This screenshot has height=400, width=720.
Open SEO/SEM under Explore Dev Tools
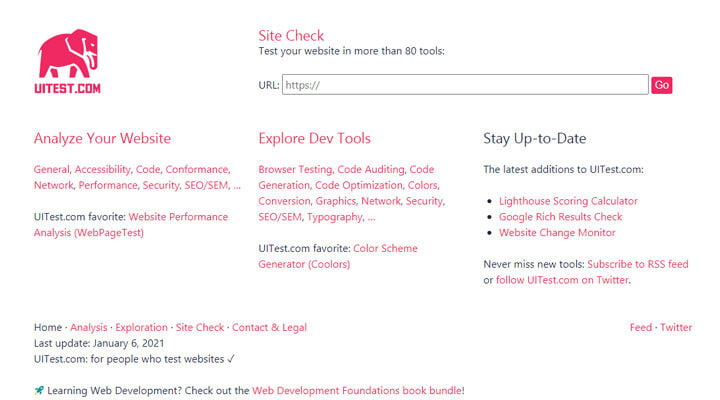[280, 217]
